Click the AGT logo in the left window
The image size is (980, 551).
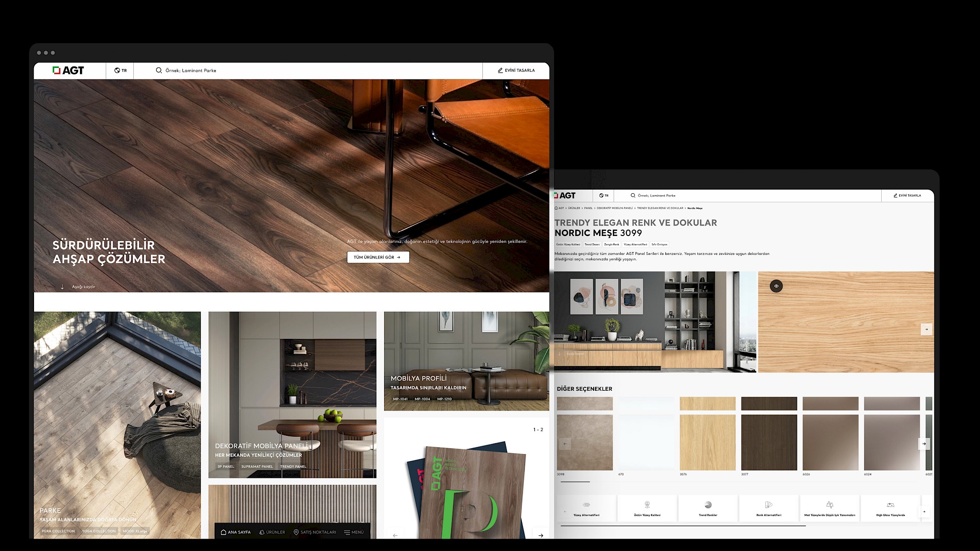tap(68, 70)
